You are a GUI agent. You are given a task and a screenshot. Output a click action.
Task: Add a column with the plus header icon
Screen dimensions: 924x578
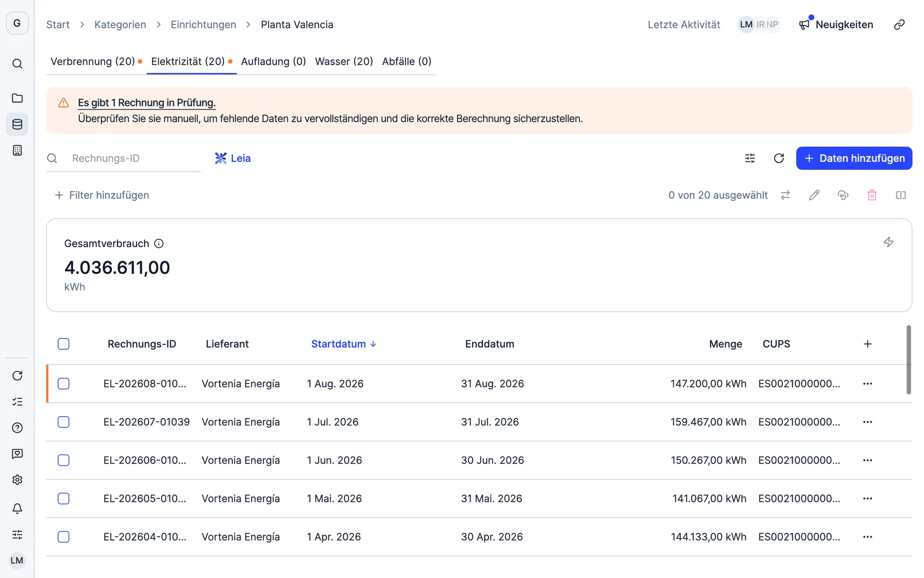pyautogui.click(x=868, y=344)
